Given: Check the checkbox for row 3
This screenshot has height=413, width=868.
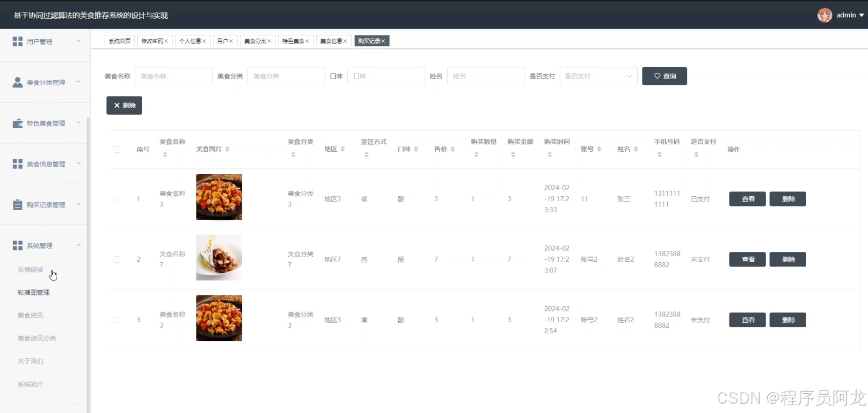Looking at the screenshot, I should coord(117,320).
